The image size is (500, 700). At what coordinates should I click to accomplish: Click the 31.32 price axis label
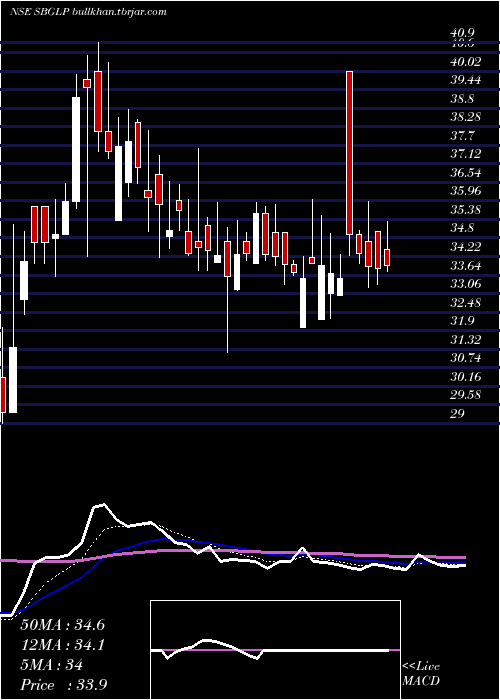[x=465, y=340]
